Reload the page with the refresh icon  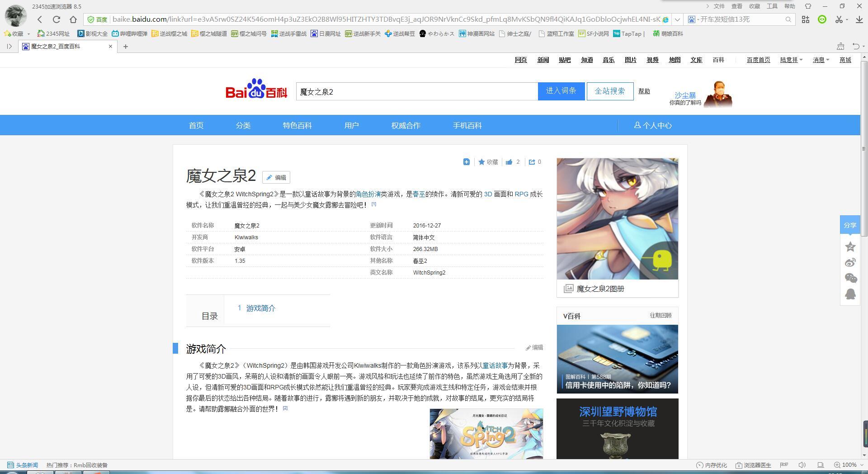pos(57,19)
